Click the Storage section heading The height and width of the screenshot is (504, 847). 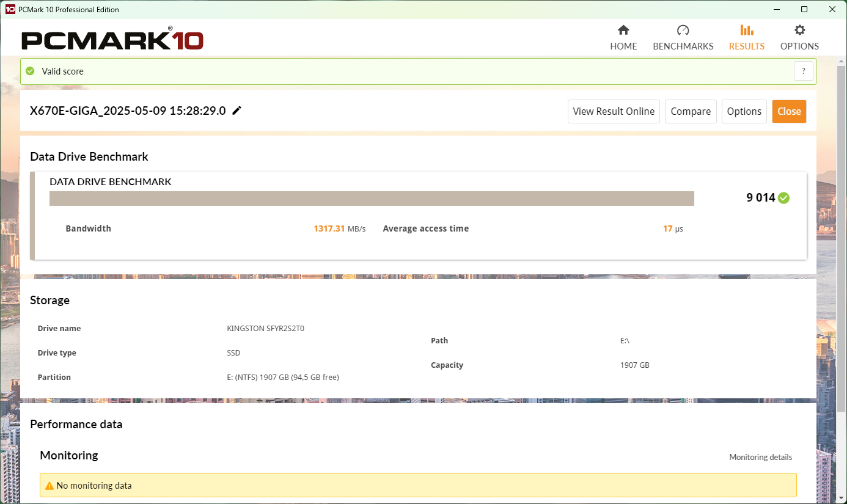click(x=50, y=300)
